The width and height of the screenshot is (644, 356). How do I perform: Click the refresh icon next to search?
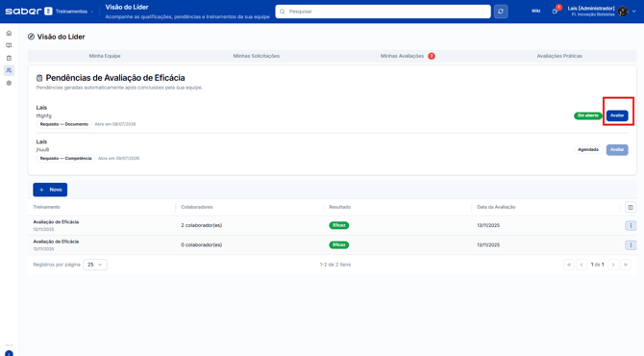501,12
